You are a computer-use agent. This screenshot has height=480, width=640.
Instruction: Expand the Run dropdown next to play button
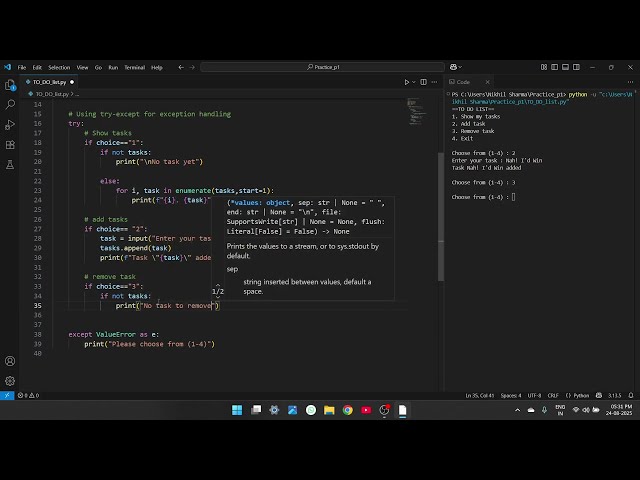click(413, 82)
